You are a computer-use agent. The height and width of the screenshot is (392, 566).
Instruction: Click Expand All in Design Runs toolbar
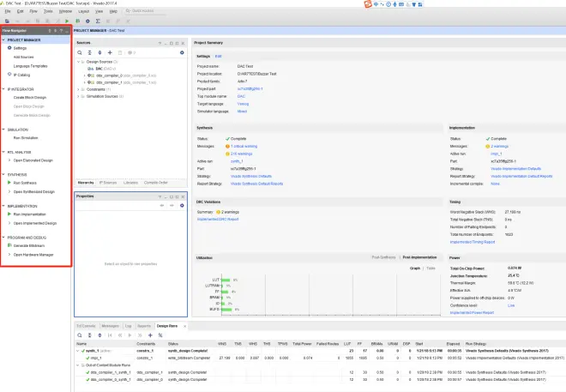click(x=100, y=335)
